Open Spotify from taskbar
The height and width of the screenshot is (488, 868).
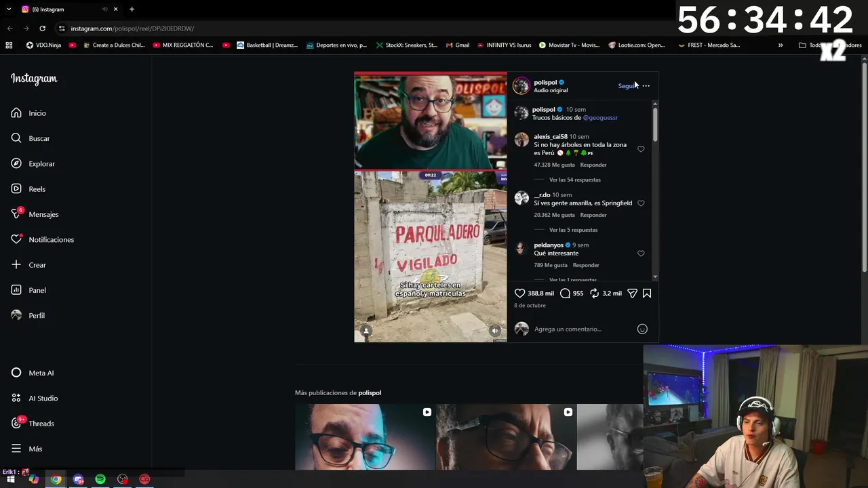[x=100, y=479]
